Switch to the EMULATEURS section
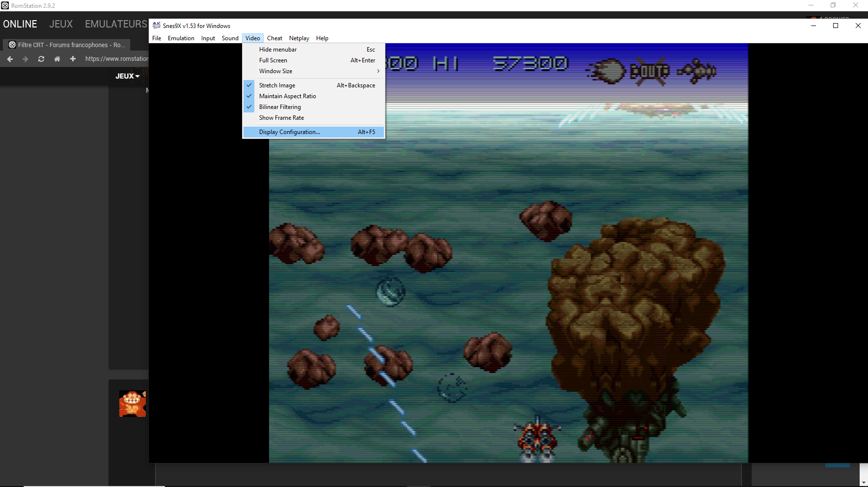Screen dimensions: 868x487 tap(116, 24)
